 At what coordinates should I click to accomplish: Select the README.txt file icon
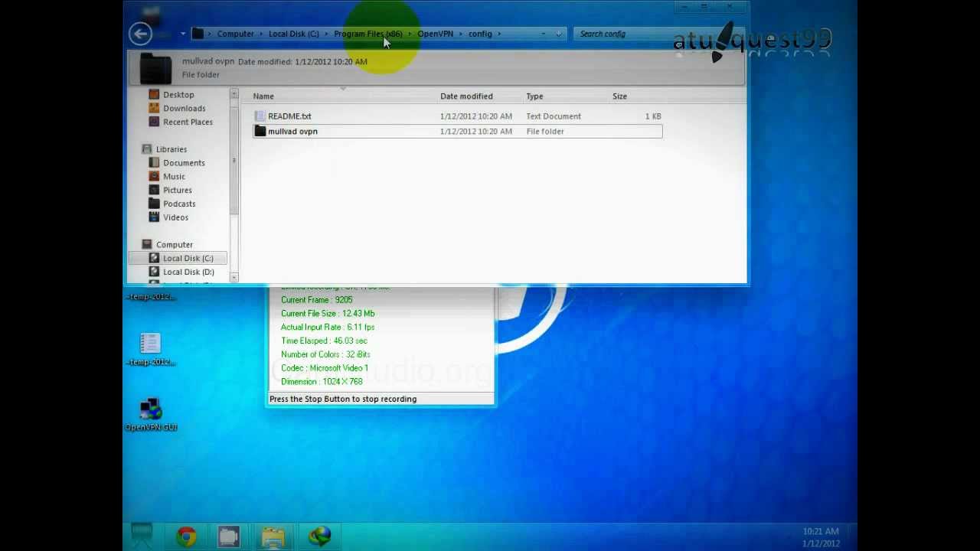pyautogui.click(x=260, y=116)
